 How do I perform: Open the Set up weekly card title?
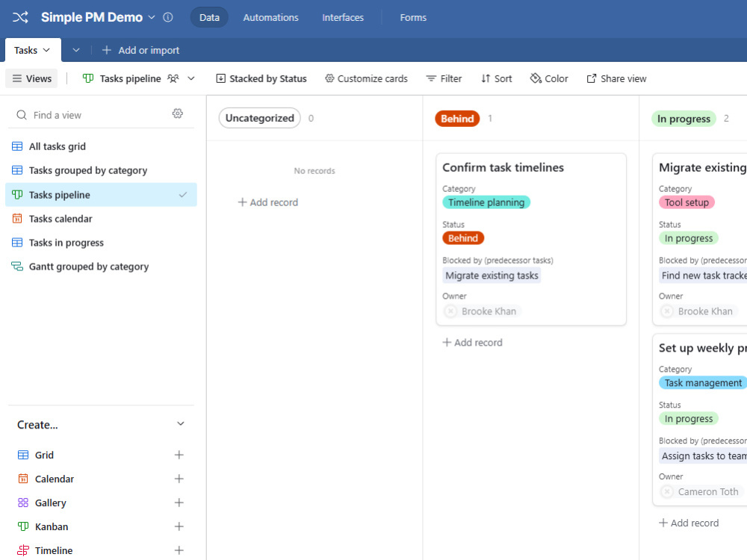coord(703,348)
